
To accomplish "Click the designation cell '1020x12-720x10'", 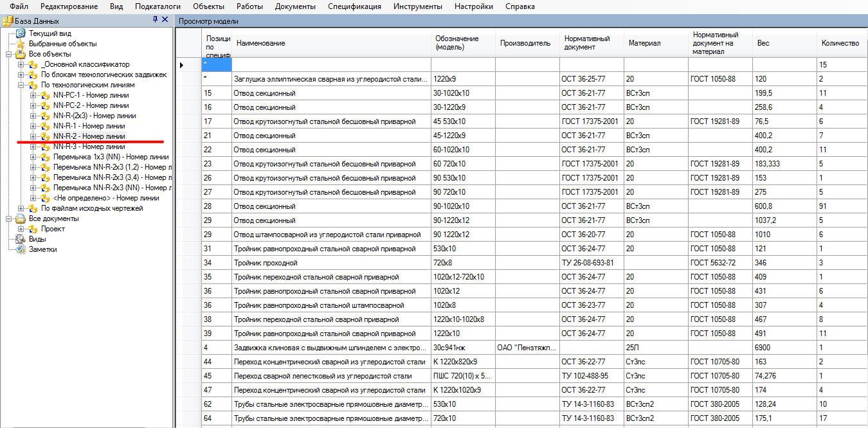I will click(463, 277).
